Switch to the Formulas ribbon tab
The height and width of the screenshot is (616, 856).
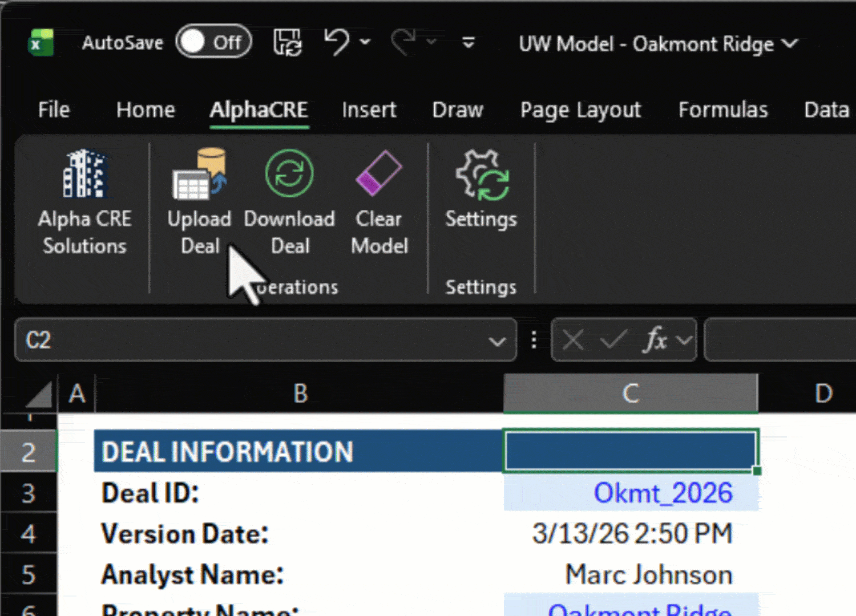click(722, 110)
